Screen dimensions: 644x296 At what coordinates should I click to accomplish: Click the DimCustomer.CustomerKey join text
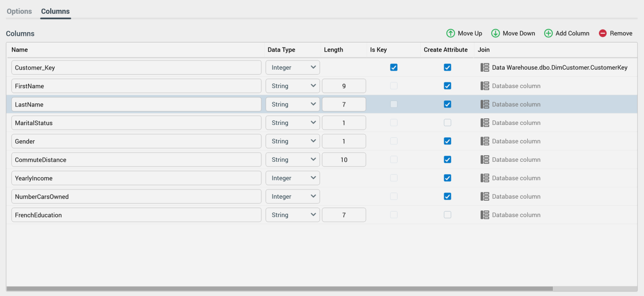click(559, 68)
